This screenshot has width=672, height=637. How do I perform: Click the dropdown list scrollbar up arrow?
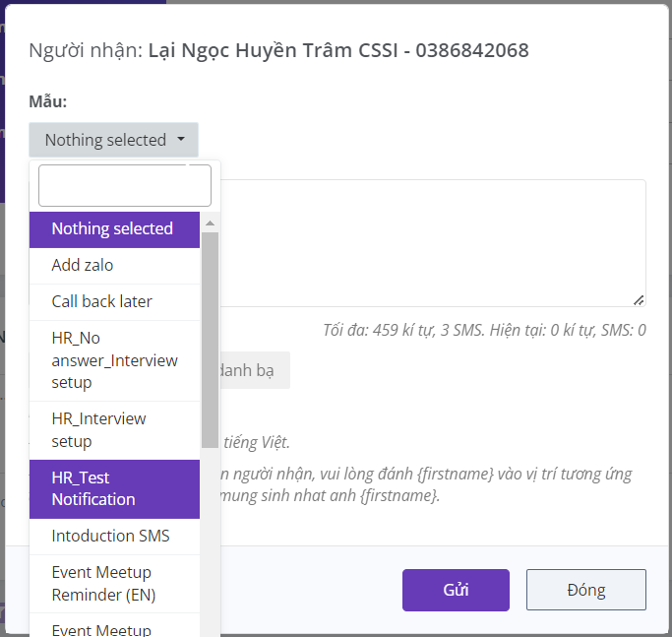tap(210, 223)
